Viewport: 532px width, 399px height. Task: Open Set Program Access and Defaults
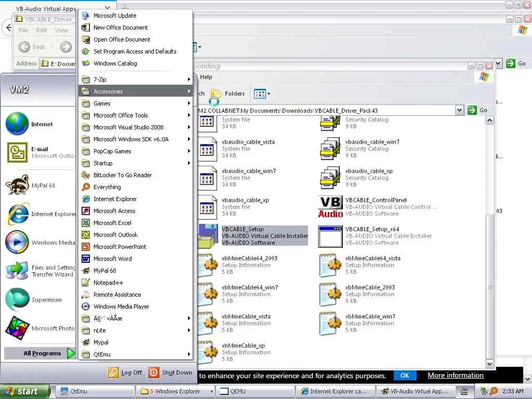pyautogui.click(x=136, y=51)
